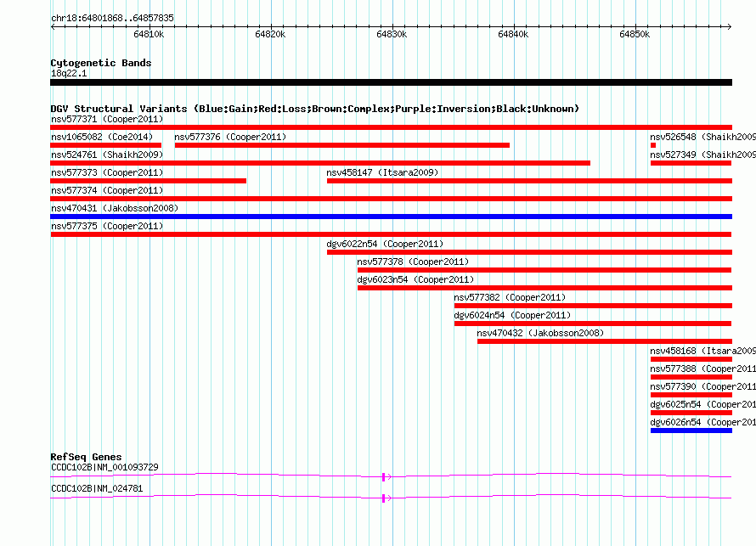This screenshot has width=756, height=546.
Task: Open the dgv6026n54 variant label
Action: [703, 422]
